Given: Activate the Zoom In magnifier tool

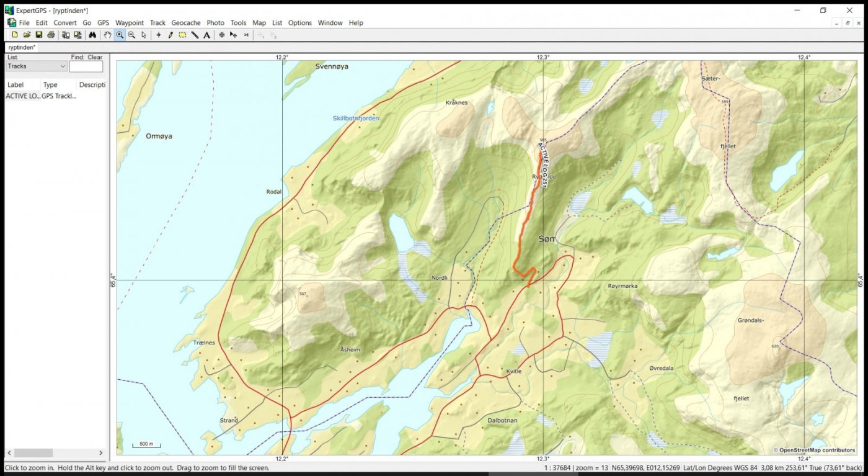Looking at the screenshot, I should [x=120, y=35].
